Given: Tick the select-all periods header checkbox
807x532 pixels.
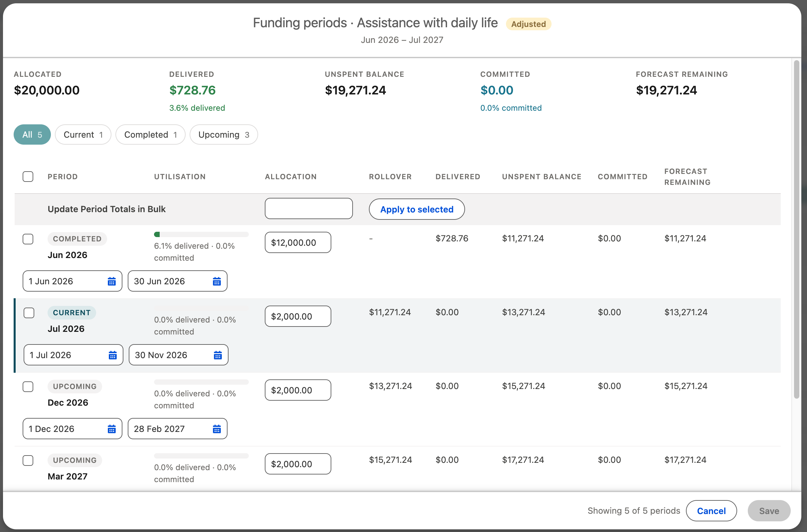Looking at the screenshot, I should point(28,177).
